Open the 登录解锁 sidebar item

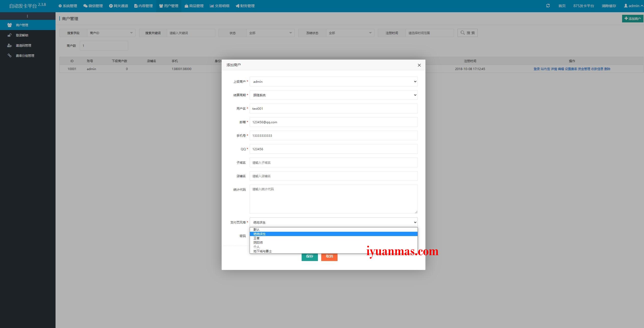[x=28, y=35]
